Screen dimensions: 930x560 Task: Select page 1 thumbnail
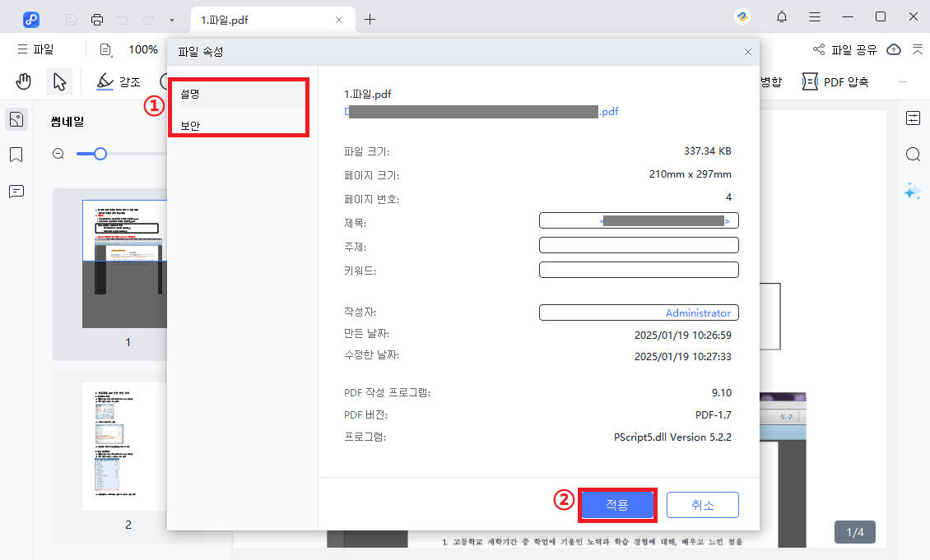point(124,264)
